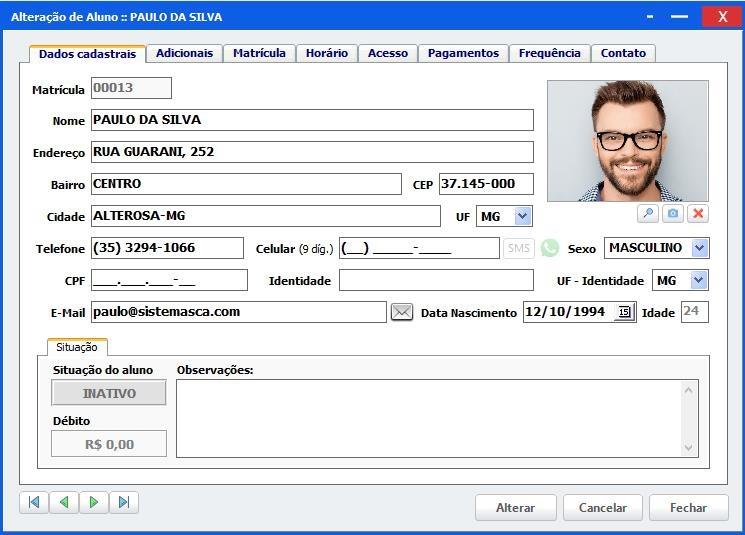Click the empty Celular input field
Viewport: 745px width, 535px height.
point(419,248)
